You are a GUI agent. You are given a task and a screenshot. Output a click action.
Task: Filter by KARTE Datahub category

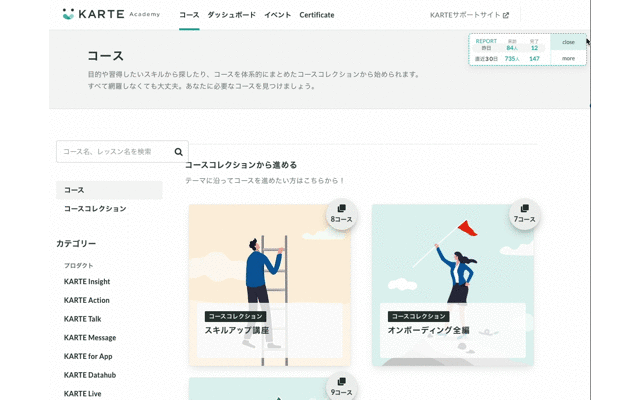click(x=90, y=375)
